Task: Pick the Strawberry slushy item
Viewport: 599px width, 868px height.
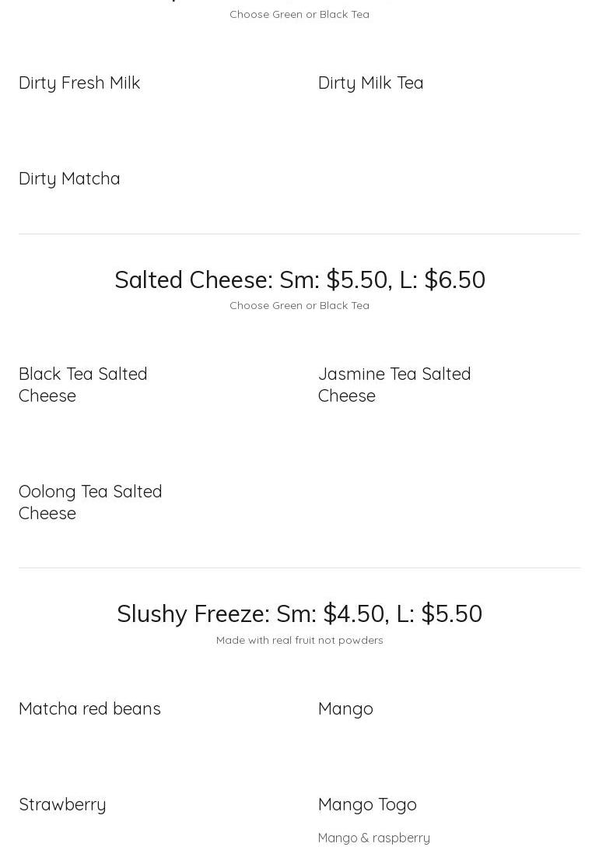Action: (x=62, y=804)
